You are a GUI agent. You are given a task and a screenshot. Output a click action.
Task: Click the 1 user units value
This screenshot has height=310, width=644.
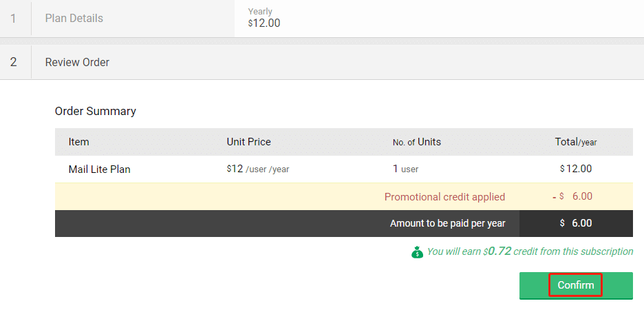(x=405, y=169)
